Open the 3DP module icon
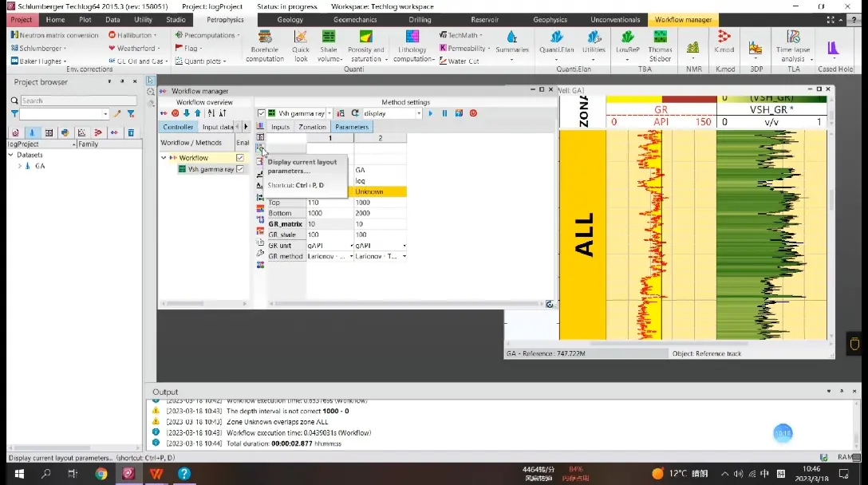 (x=756, y=48)
